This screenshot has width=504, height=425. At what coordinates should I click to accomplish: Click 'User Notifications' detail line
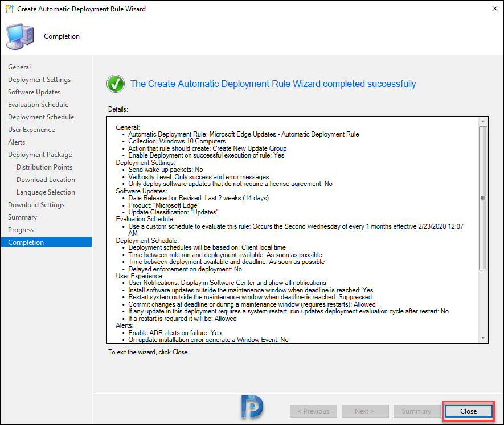pos(227,283)
